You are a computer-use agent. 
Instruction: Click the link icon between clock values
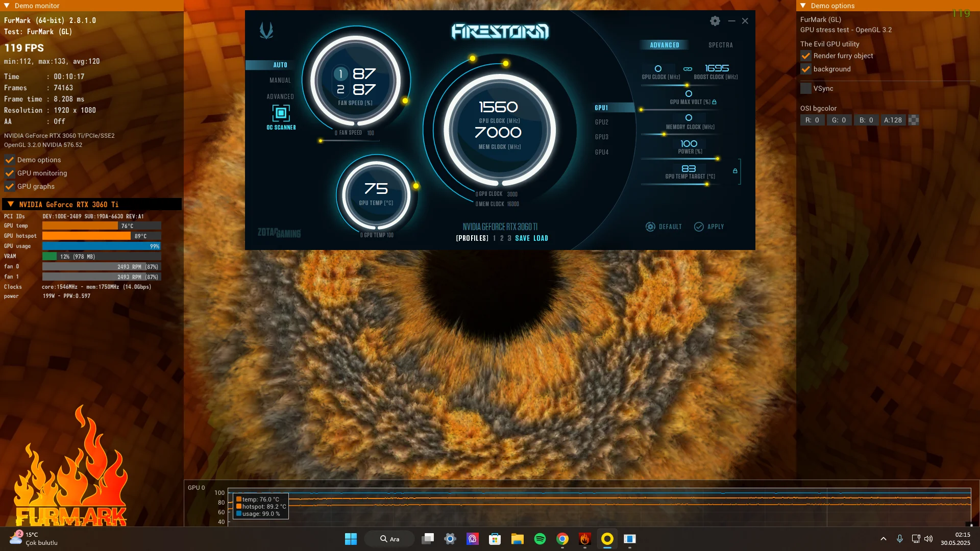[688, 69]
